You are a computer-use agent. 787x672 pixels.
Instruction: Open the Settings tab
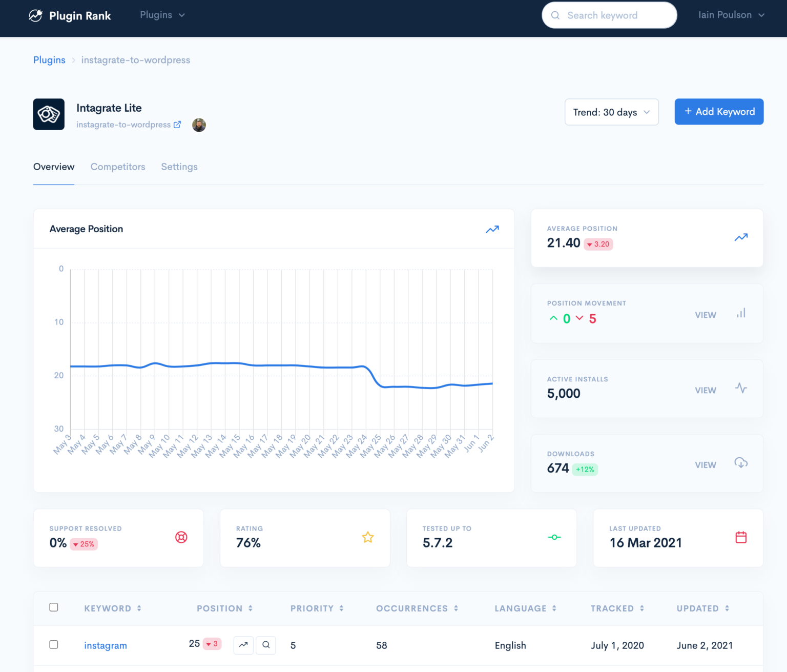tap(179, 167)
